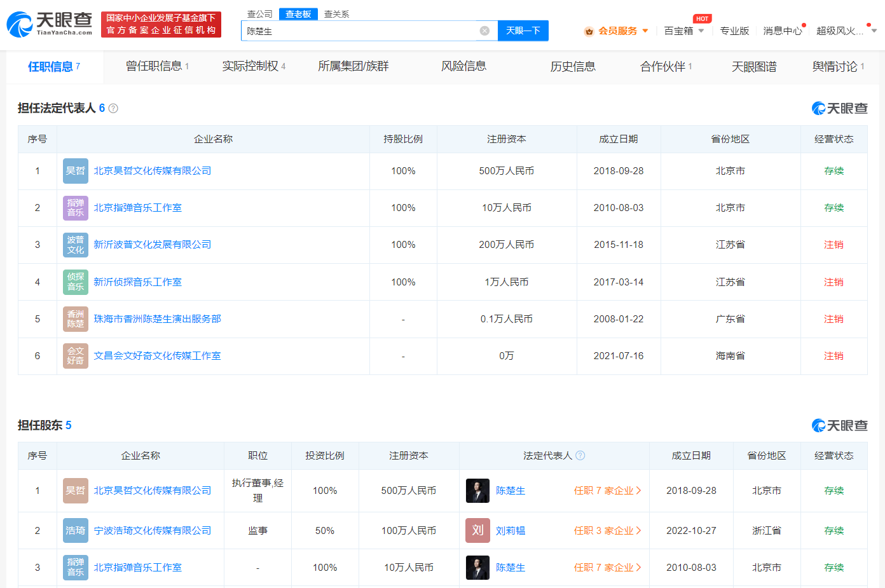Open the 历史信息 tab
885x588 pixels.
tap(573, 66)
